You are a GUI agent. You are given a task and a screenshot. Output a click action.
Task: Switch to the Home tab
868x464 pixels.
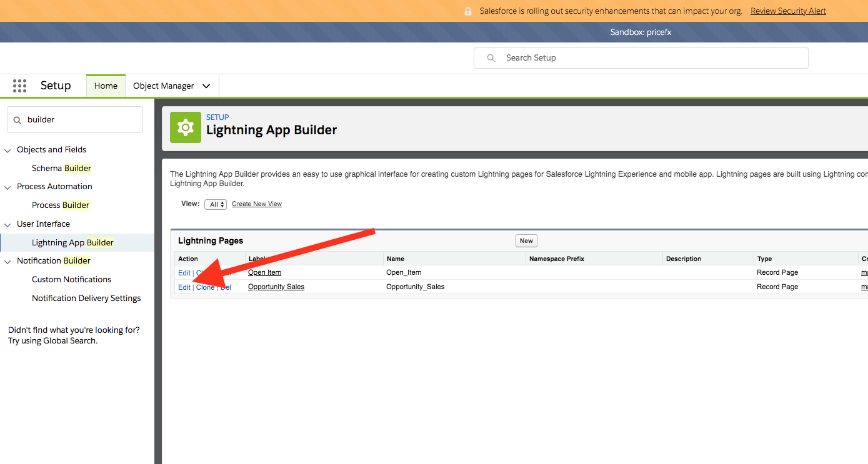tap(106, 86)
